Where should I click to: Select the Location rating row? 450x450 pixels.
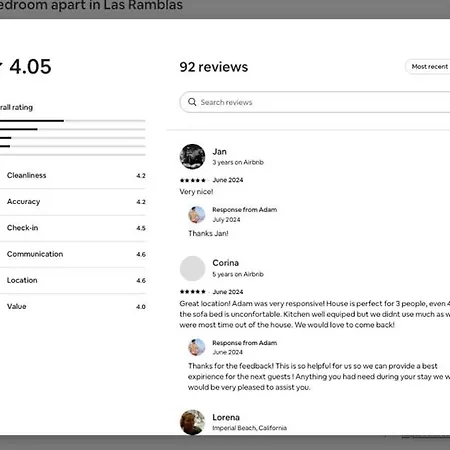pos(73,280)
